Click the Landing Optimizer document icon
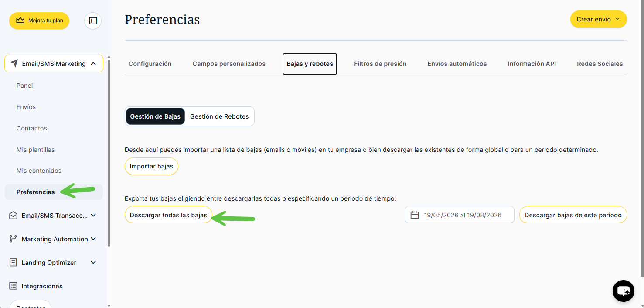 pos(13,263)
